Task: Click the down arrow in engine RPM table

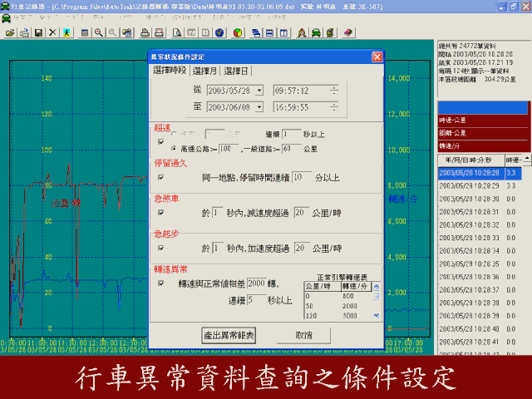Action: [x=377, y=316]
